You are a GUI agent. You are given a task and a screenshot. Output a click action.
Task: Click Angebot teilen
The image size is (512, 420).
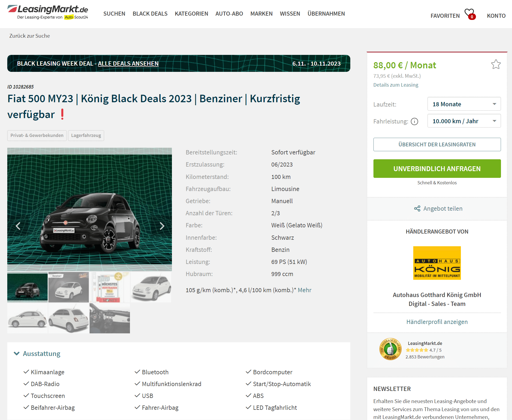coord(443,209)
